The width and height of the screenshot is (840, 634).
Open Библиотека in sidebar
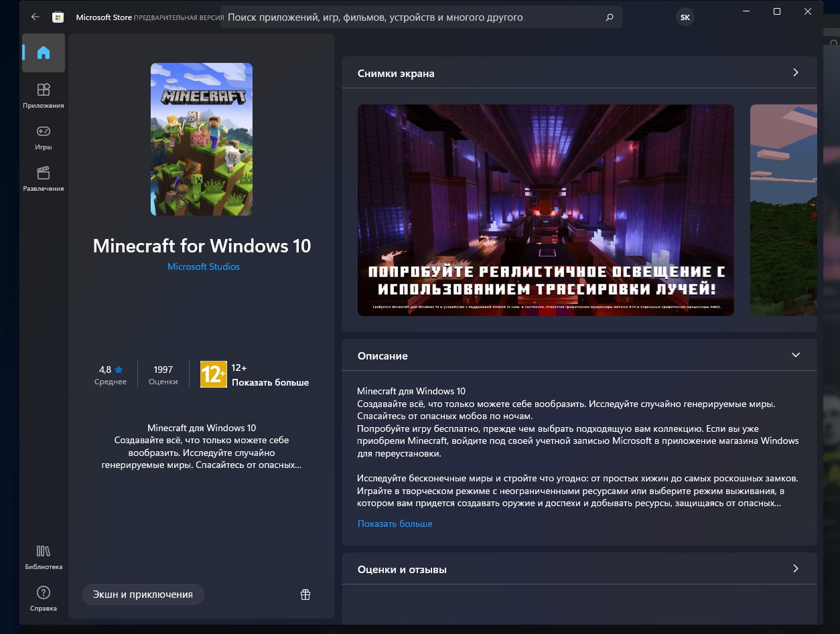[44, 557]
